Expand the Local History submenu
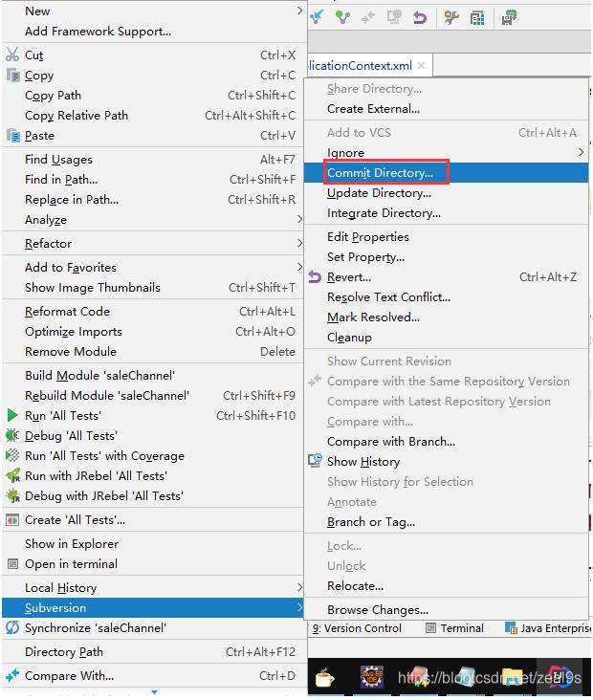Image resolution: width=593 pixels, height=700 pixels. [x=60, y=588]
